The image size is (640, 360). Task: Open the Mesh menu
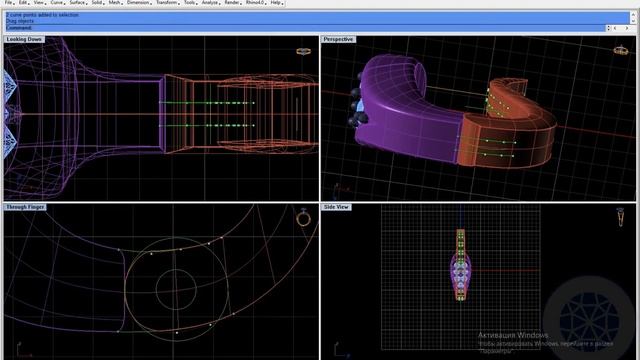point(115,2)
